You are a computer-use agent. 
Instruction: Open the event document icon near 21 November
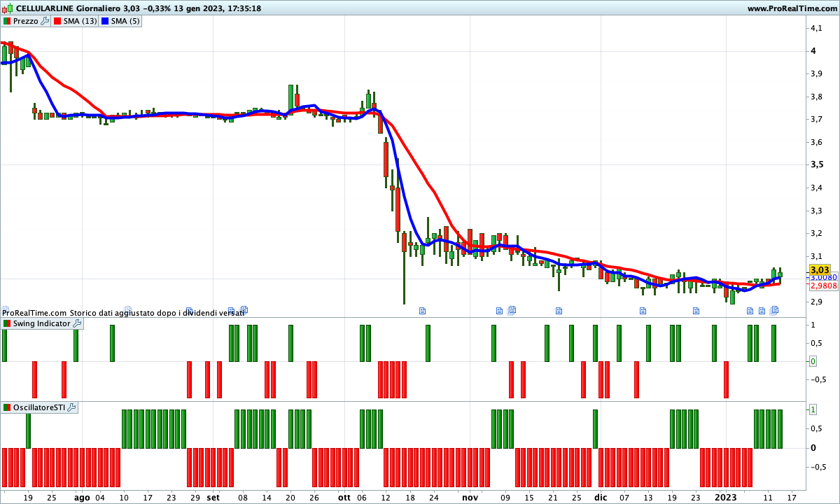pos(559,310)
